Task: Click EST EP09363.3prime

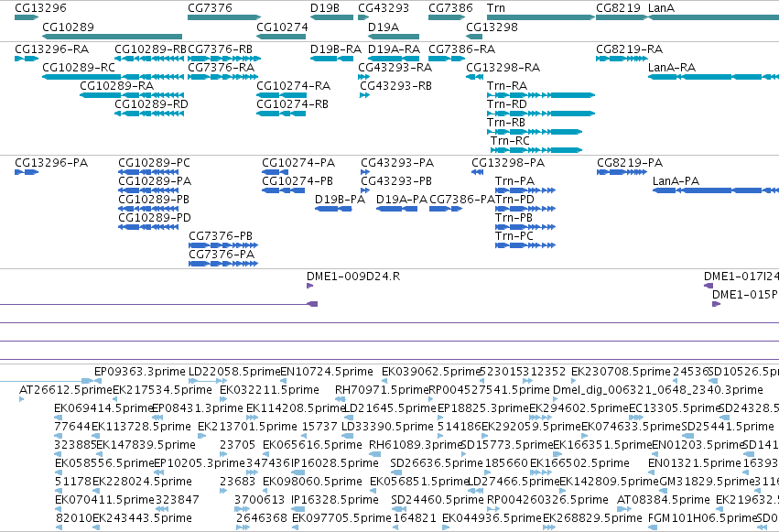Action: point(140,372)
